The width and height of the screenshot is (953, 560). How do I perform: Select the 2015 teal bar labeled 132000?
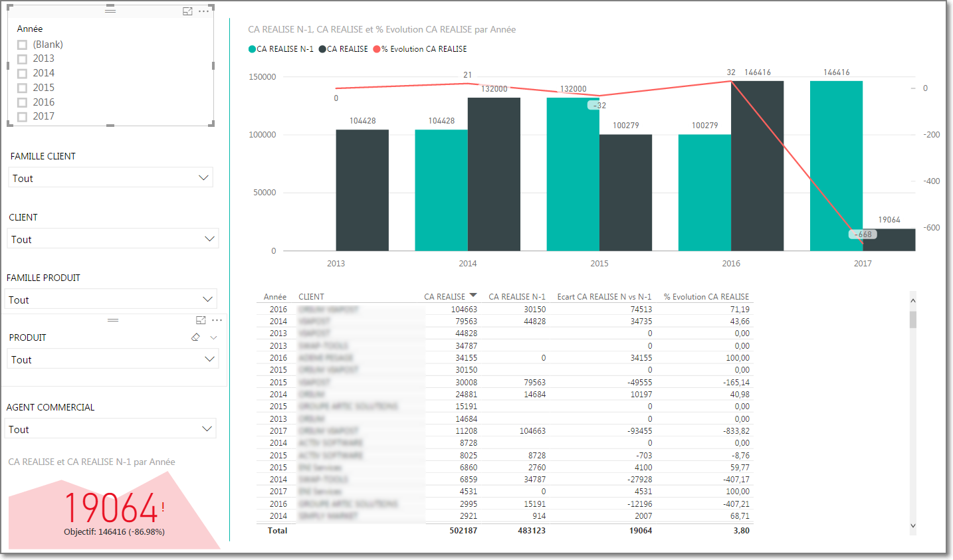click(x=573, y=174)
